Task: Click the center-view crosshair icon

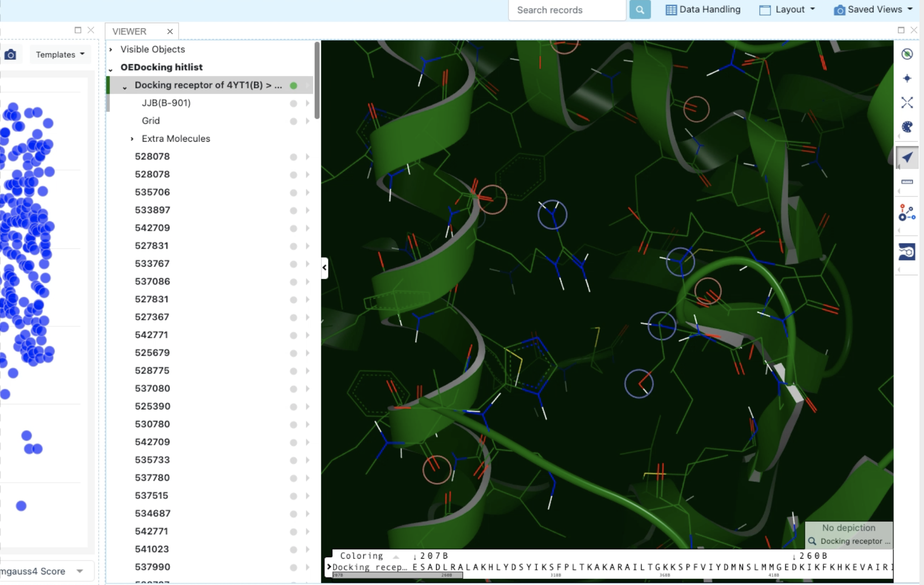Action: coord(907,78)
